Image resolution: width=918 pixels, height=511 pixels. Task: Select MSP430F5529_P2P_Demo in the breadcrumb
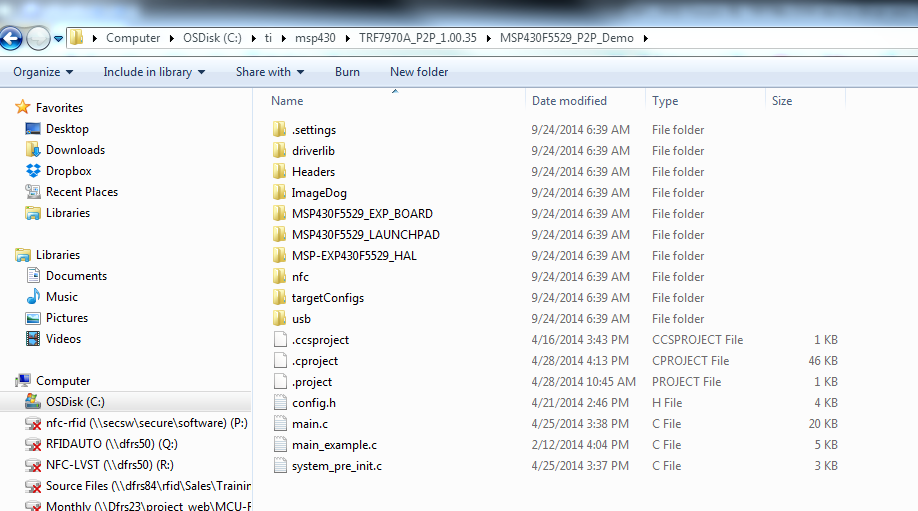coord(567,38)
